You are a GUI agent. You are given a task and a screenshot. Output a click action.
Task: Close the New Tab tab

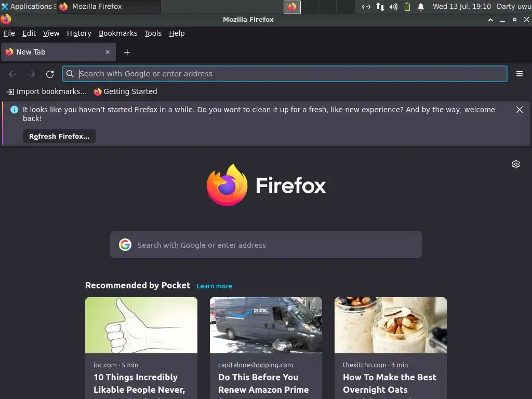(108, 52)
